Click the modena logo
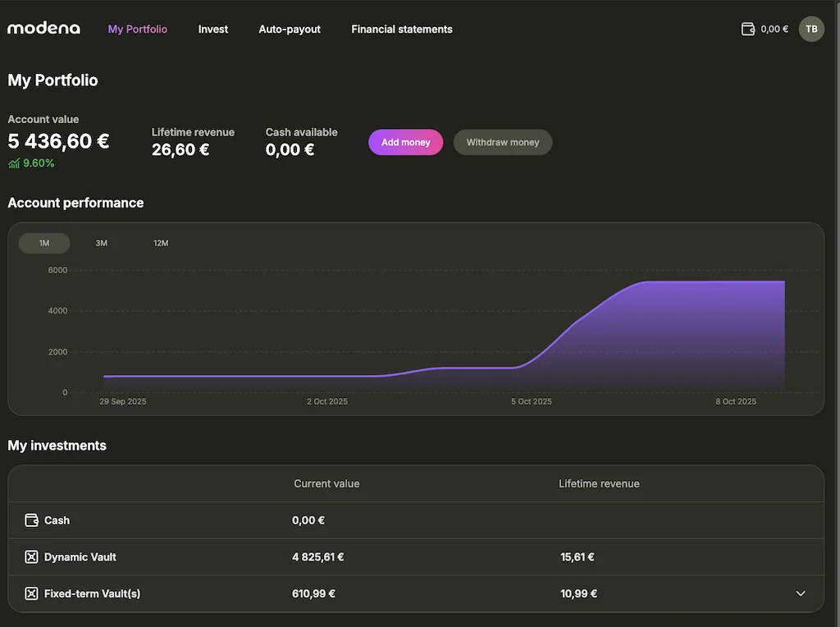The image size is (840, 627). click(43, 27)
